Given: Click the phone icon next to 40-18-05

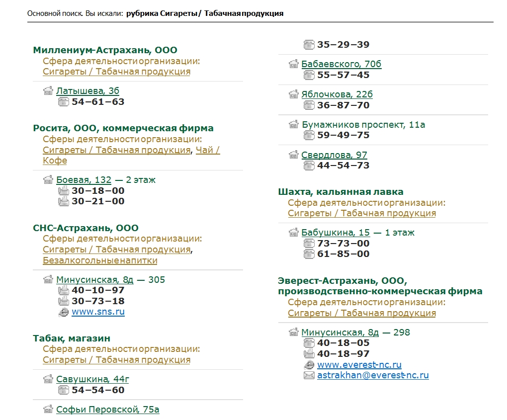Looking at the screenshot, I should 309,343.
